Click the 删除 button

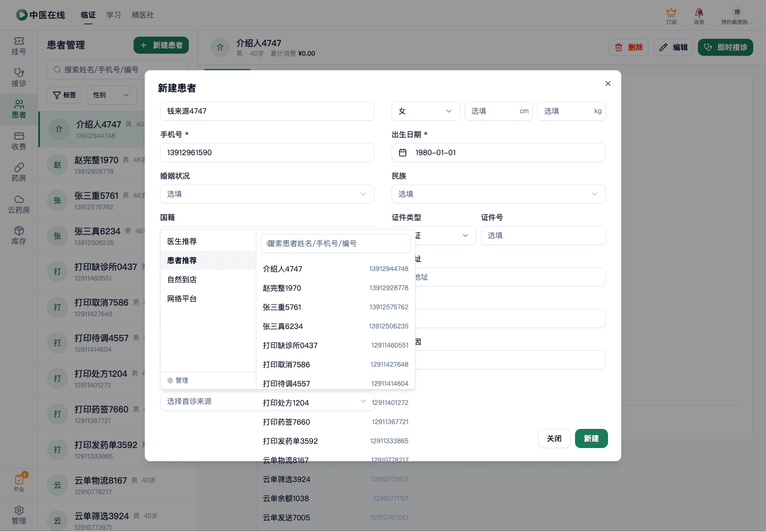click(629, 47)
